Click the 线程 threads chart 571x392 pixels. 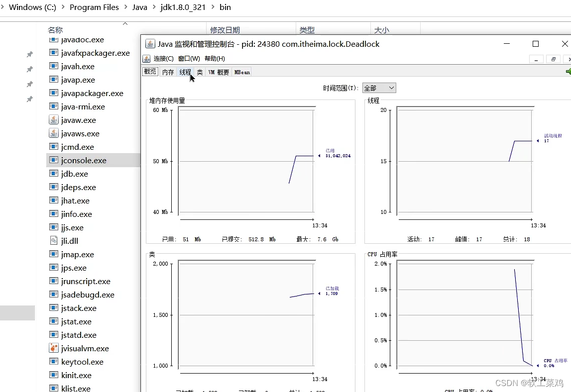point(464,161)
